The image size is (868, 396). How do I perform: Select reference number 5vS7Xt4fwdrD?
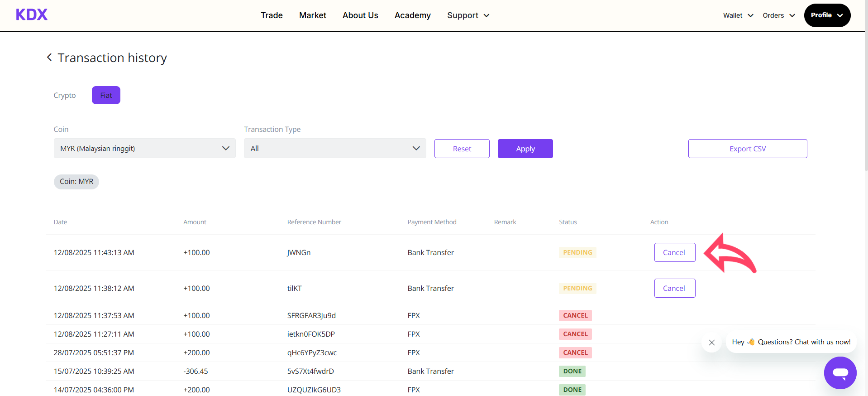coord(310,371)
